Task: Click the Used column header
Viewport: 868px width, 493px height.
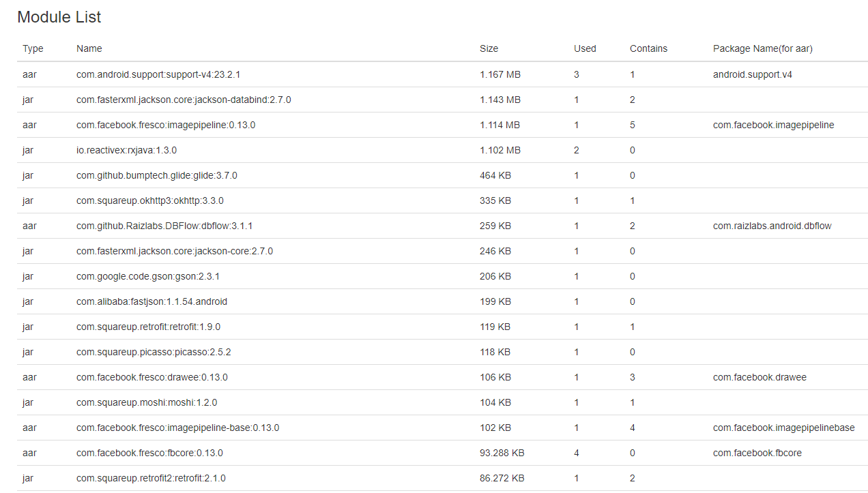Action: pyautogui.click(x=585, y=48)
